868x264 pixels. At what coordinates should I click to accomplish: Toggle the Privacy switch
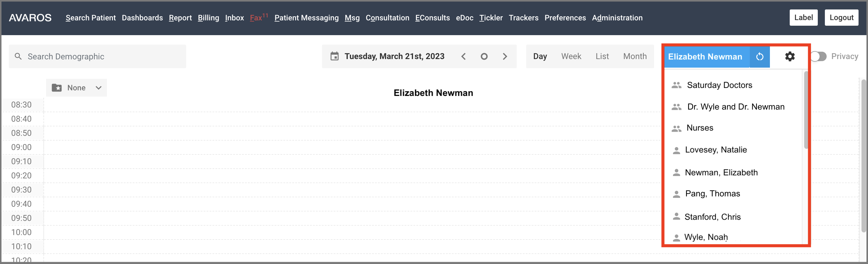818,56
